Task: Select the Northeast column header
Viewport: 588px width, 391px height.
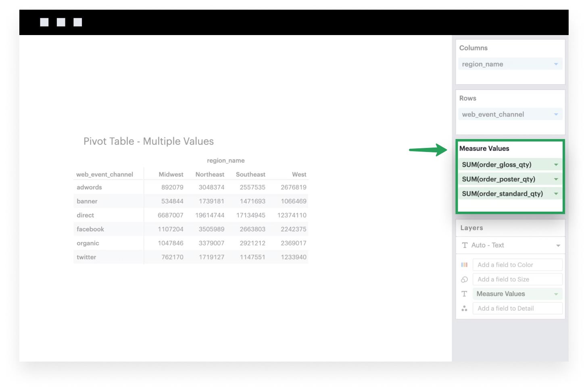Action: click(x=210, y=174)
